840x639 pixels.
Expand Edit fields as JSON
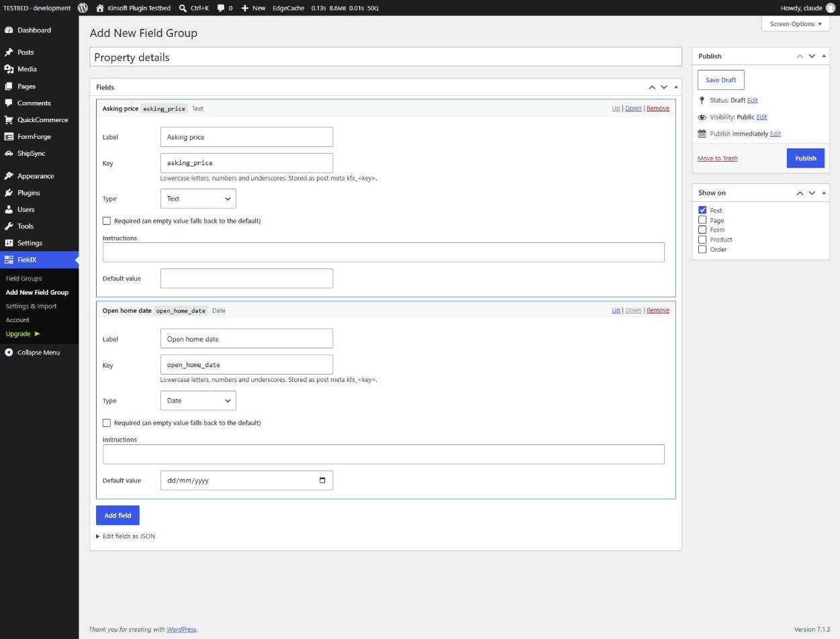126,536
